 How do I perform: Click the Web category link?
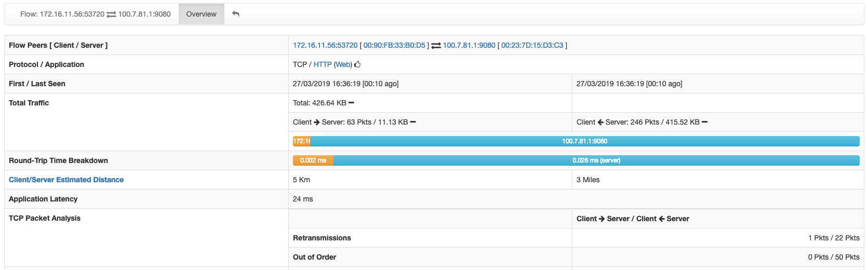point(343,64)
